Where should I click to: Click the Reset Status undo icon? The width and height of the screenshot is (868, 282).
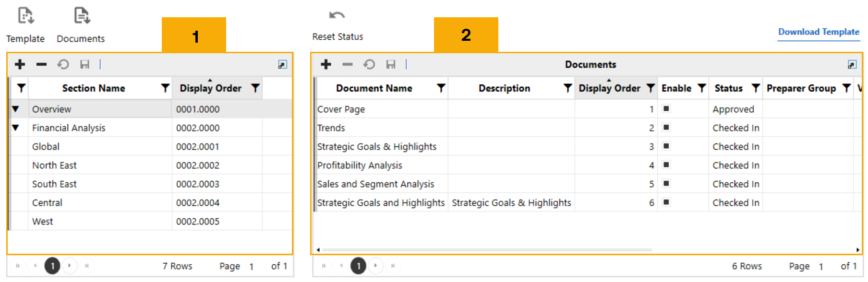(x=337, y=16)
